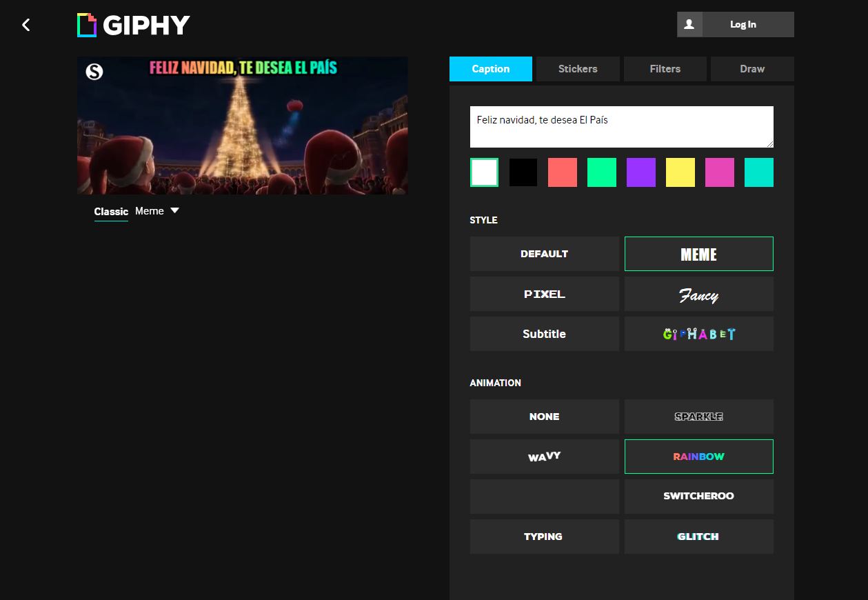868x600 pixels.
Task: Apply the Sparkle animation
Action: [699, 417]
